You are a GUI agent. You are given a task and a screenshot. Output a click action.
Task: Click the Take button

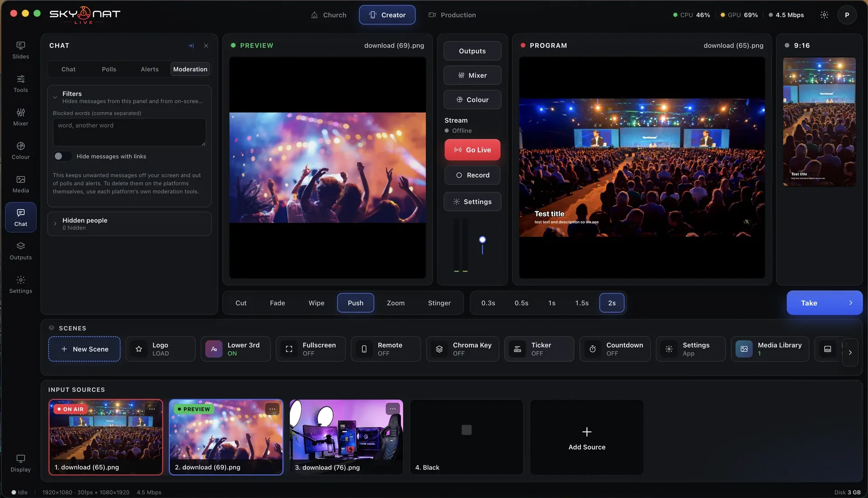[x=825, y=303]
